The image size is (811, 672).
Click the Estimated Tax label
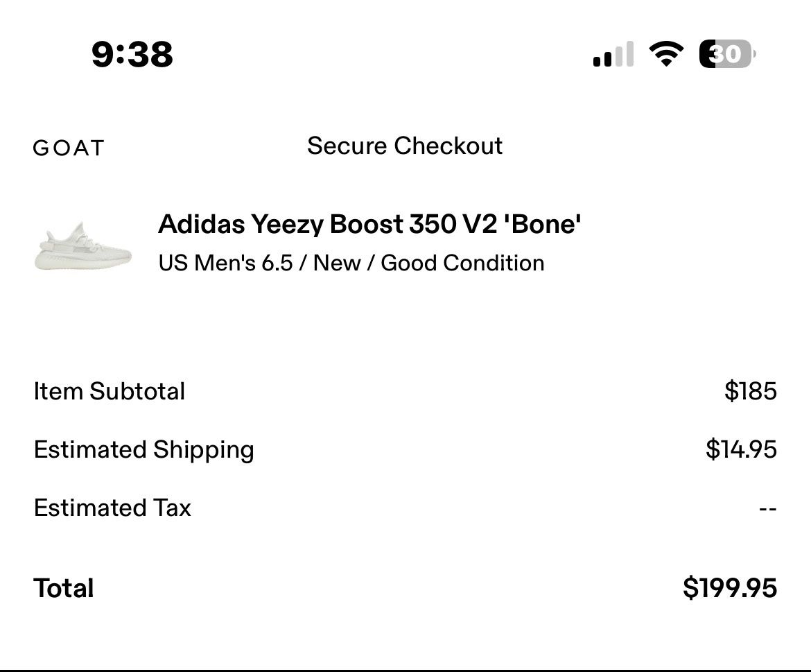[x=112, y=508]
